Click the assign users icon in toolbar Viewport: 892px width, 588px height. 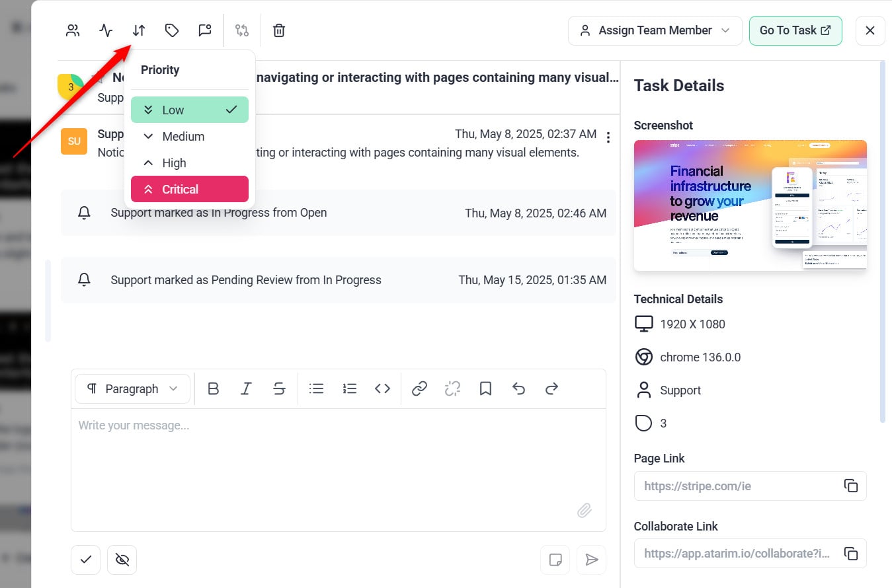pyautogui.click(x=73, y=30)
